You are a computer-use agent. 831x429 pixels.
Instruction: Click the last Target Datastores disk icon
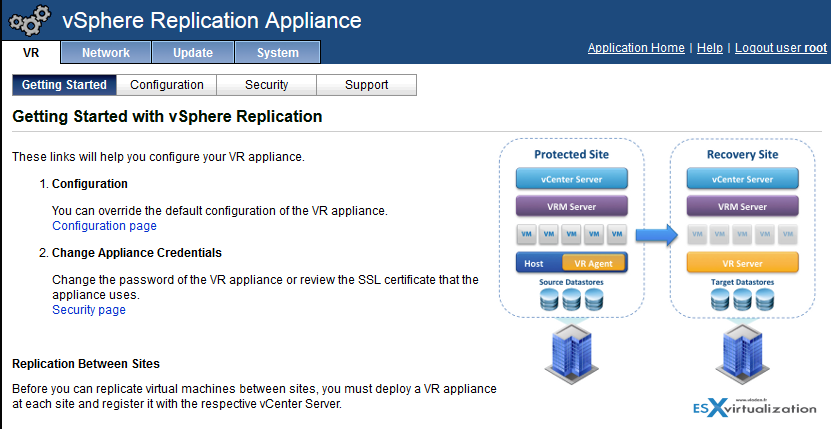(765, 299)
